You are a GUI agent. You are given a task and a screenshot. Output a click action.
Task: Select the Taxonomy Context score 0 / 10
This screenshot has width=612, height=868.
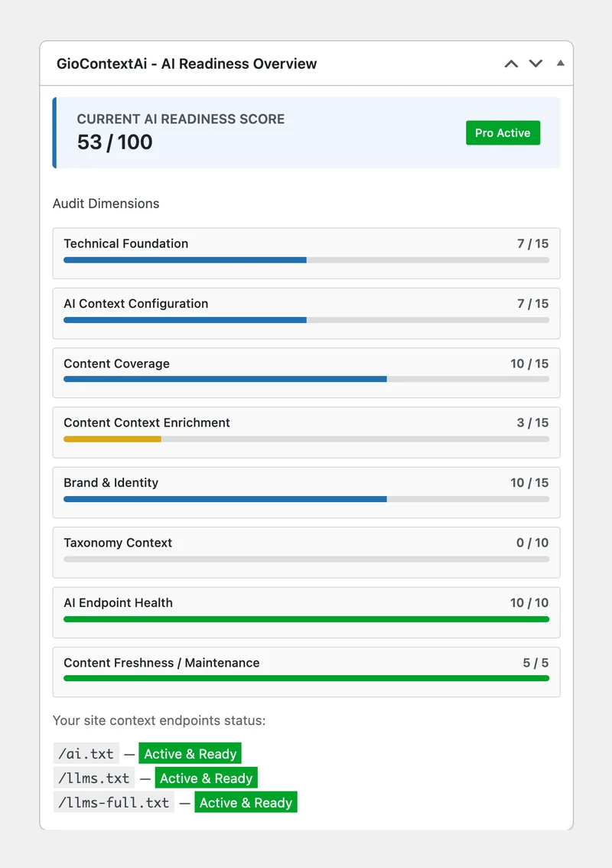[532, 543]
